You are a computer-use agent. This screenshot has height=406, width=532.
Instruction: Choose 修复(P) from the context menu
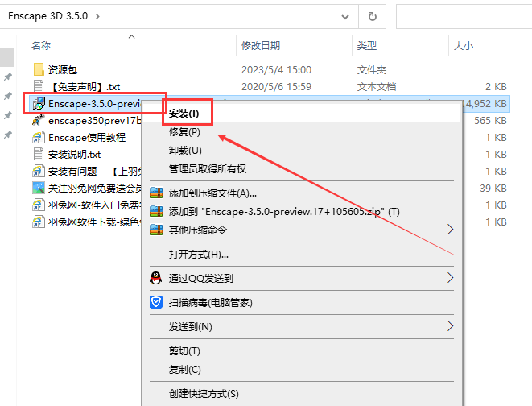click(184, 132)
